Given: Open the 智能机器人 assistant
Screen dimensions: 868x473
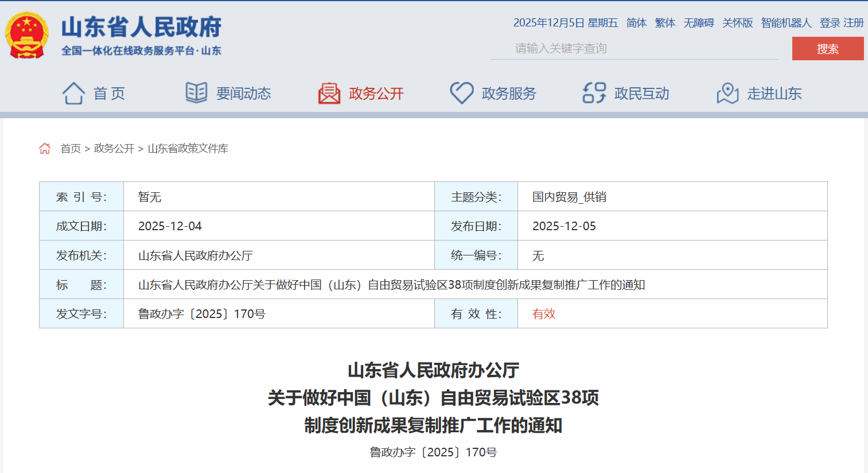Looking at the screenshot, I should click(785, 24).
